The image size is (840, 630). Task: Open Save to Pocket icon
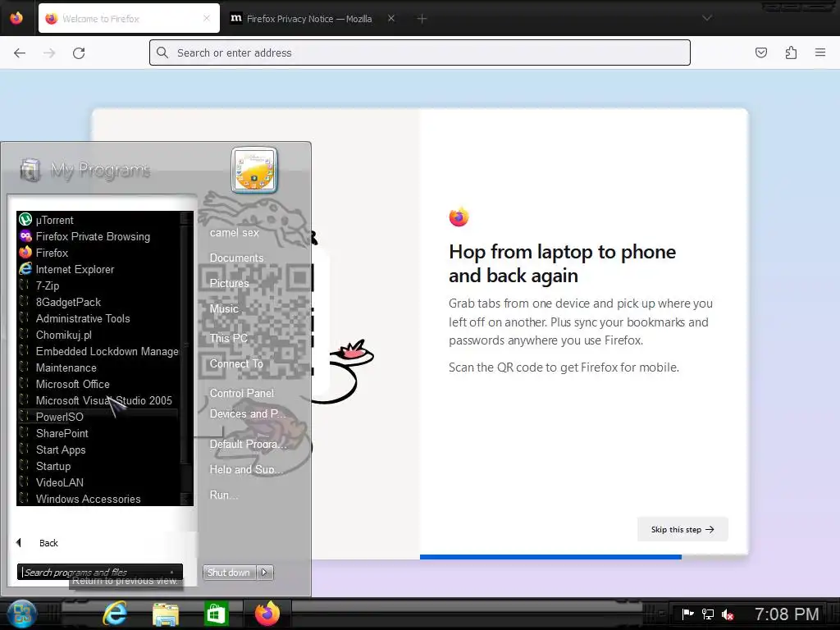[761, 52]
